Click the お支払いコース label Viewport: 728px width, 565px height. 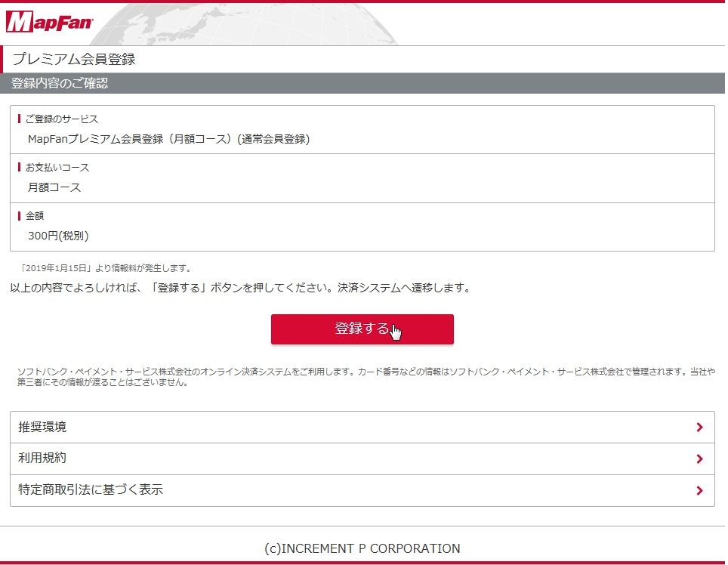point(57,168)
